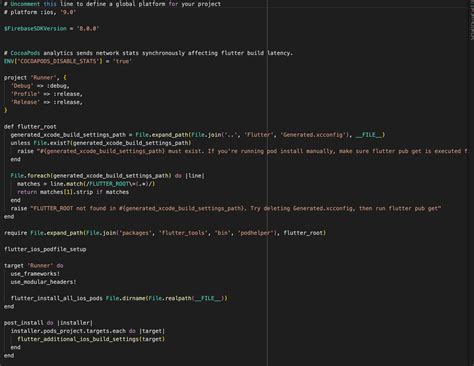Click the raise line containing "must exist"

click(243, 151)
